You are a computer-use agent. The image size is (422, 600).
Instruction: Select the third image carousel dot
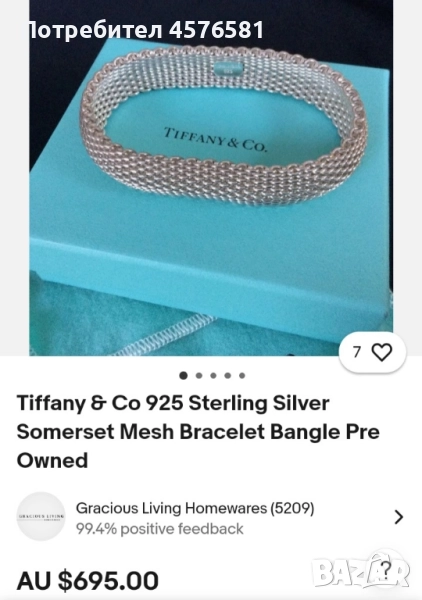(x=213, y=375)
